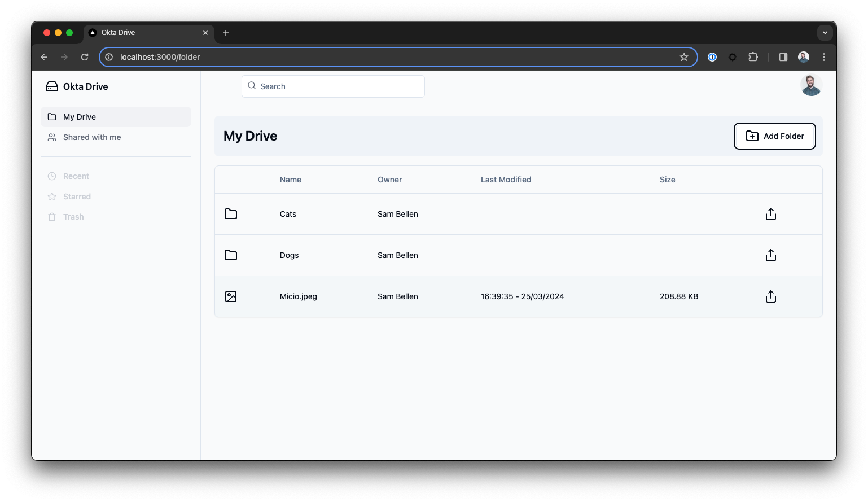Open Shared with me section

tap(116, 137)
